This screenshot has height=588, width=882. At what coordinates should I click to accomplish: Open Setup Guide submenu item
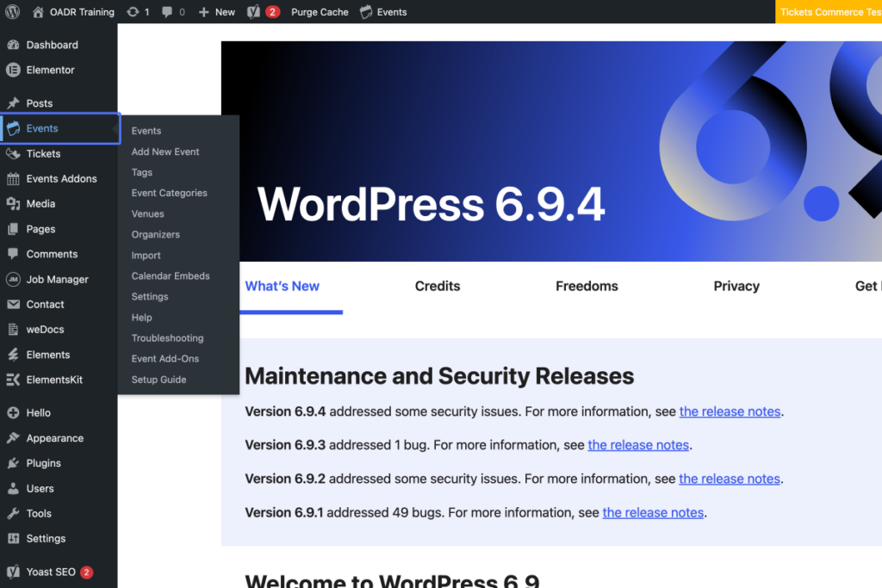click(x=158, y=380)
